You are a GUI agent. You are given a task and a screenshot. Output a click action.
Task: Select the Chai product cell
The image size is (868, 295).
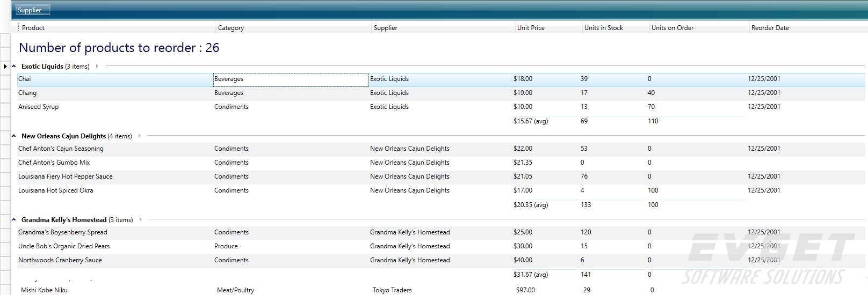(x=115, y=79)
